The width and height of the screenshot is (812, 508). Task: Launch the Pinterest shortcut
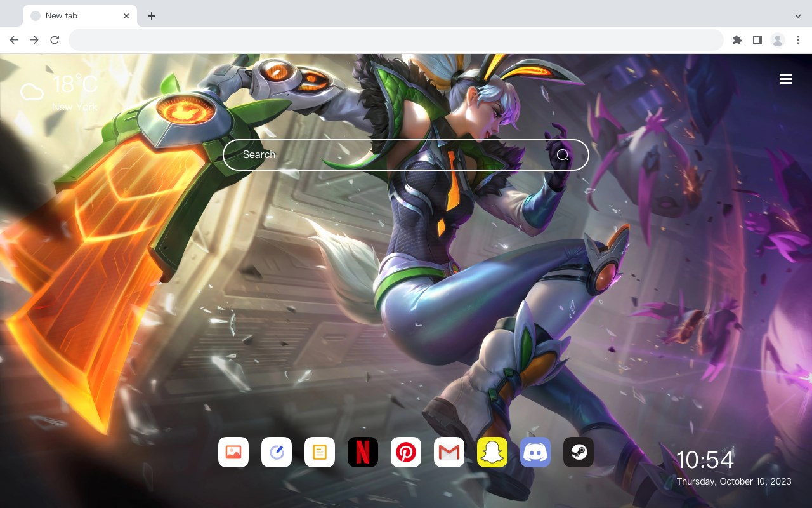pos(406,452)
